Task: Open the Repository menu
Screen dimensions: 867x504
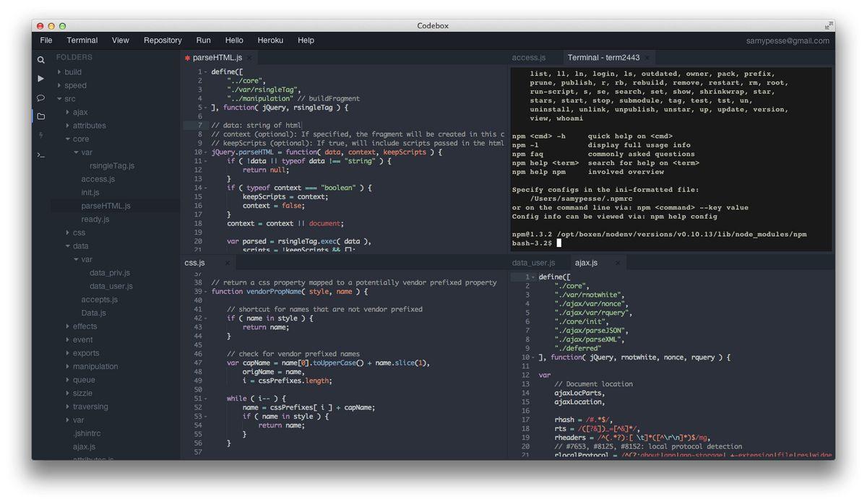Action: tap(163, 40)
